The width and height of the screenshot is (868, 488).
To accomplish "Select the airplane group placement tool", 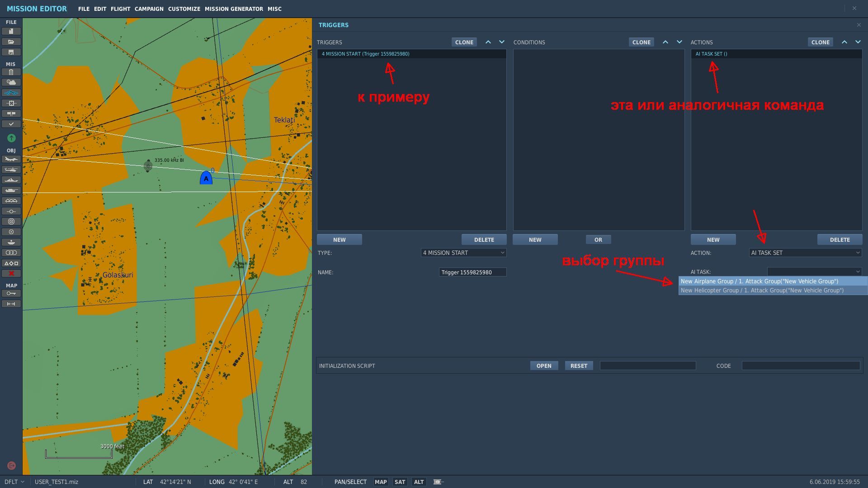I will 11,159.
